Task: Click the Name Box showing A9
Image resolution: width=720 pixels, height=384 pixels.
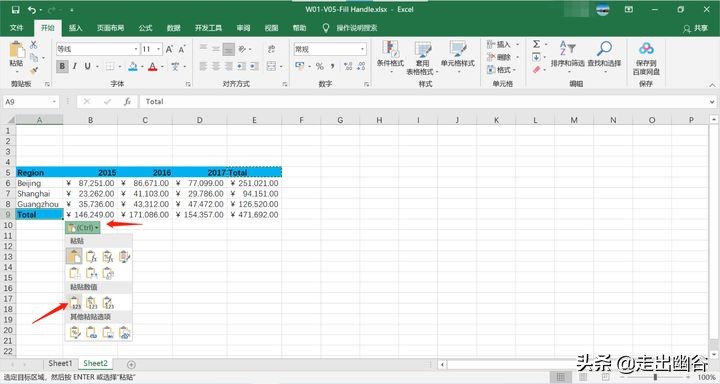Action: tap(31, 102)
